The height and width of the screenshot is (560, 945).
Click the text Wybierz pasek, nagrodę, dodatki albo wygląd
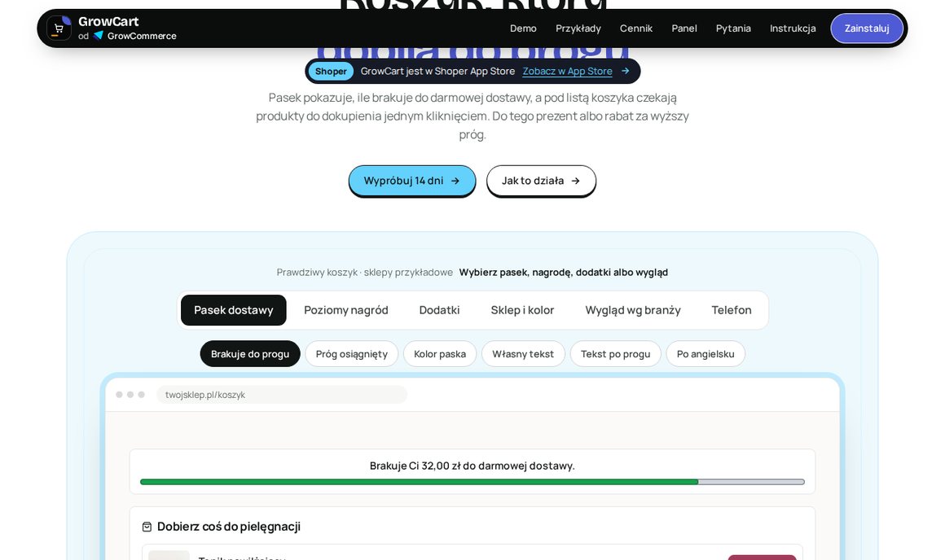tap(564, 272)
